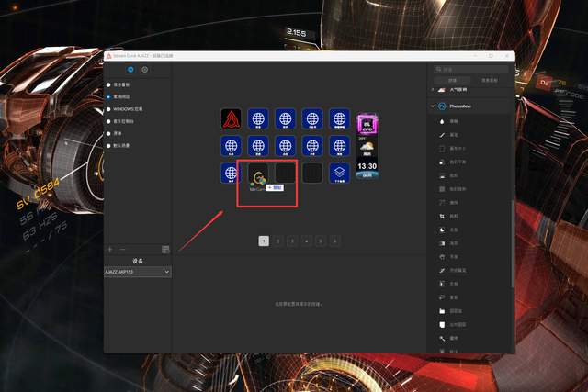Screen dimensions: 588x392
Task: Collapse the Photoshop plugin group
Action: pyautogui.click(x=433, y=106)
